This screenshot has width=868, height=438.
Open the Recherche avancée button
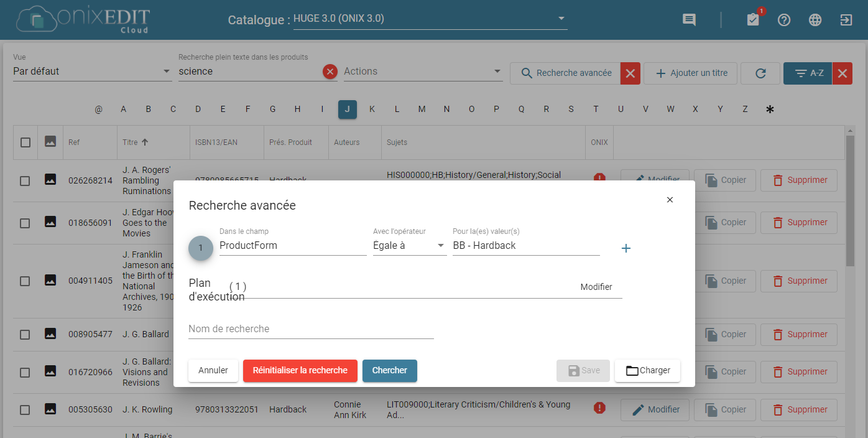pos(565,73)
